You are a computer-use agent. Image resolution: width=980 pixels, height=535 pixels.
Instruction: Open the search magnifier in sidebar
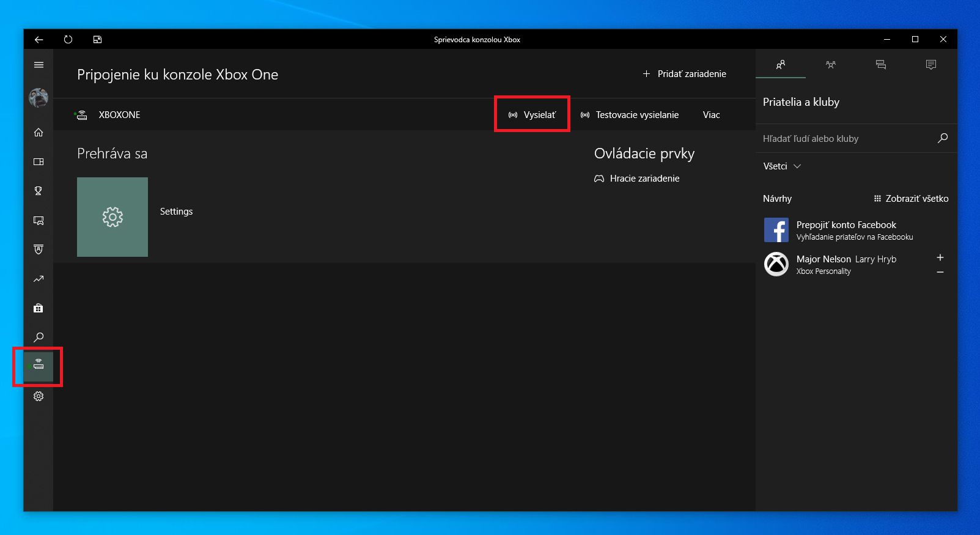(x=39, y=338)
